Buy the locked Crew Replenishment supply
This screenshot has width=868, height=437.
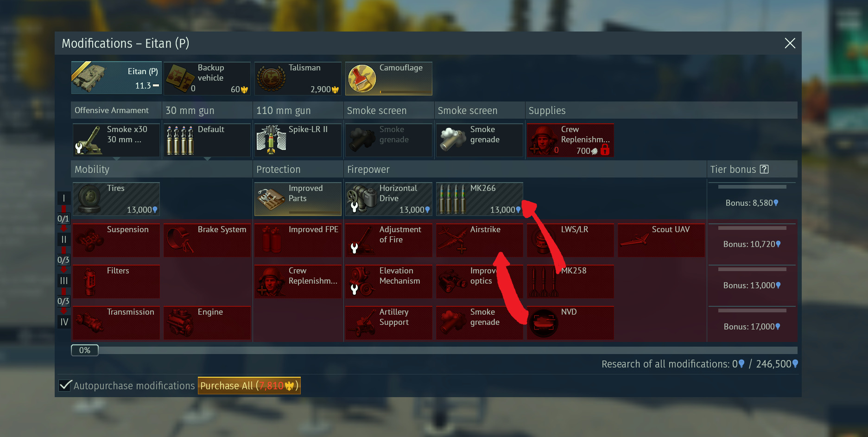pos(570,140)
